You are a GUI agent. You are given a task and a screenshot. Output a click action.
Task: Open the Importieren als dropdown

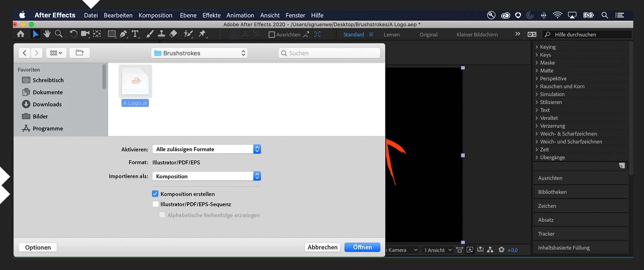pos(206,176)
